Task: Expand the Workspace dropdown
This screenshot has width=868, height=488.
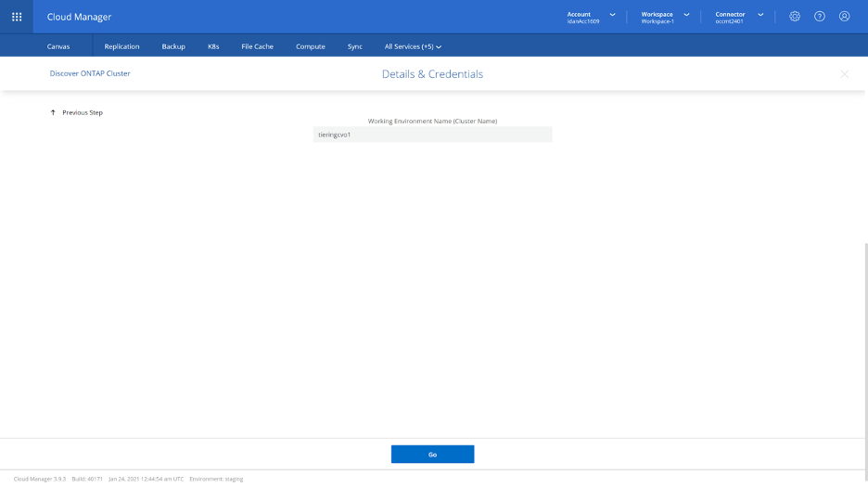Action: click(686, 15)
